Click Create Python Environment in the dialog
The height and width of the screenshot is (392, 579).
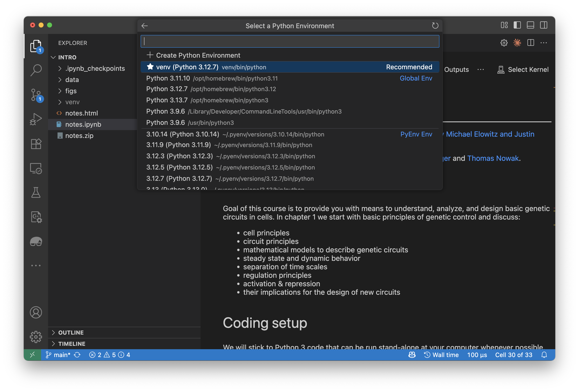tap(198, 55)
